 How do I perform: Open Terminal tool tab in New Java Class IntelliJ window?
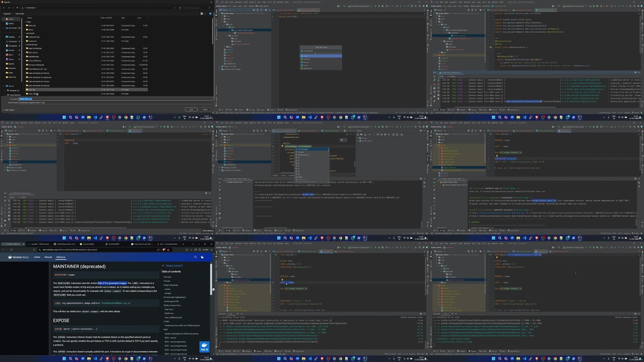tap(250, 110)
